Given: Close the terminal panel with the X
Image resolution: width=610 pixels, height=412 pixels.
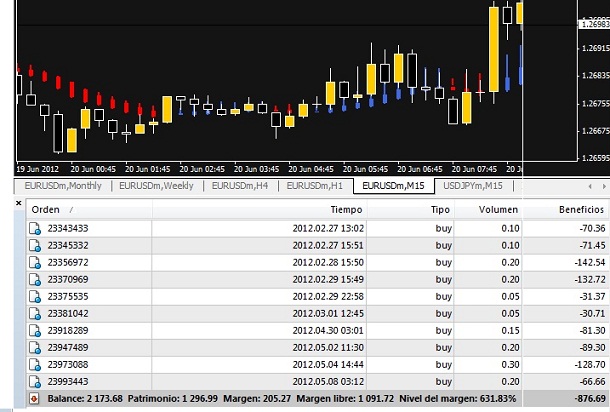Looking at the screenshot, I should click(18, 203).
